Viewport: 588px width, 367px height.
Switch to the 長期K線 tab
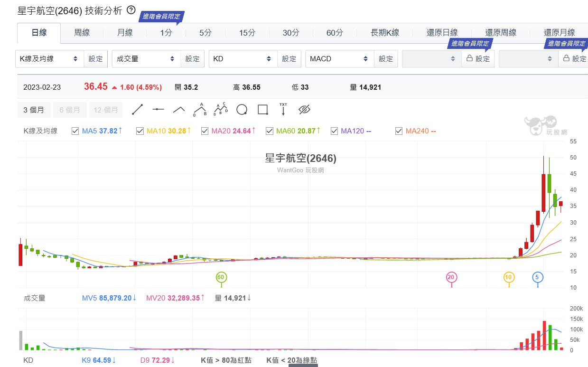click(x=385, y=33)
